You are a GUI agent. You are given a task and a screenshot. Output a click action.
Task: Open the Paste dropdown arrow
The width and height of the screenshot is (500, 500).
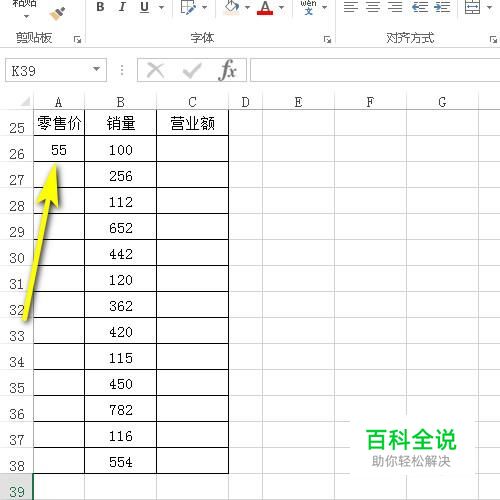26,16
